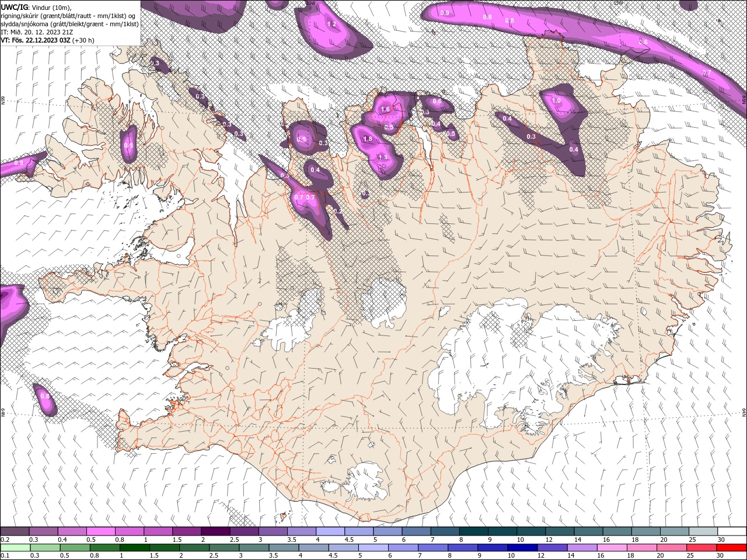Pick the bottom-row violet swatch at 14
This screenshot has width=747, height=560.
[582, 548]
